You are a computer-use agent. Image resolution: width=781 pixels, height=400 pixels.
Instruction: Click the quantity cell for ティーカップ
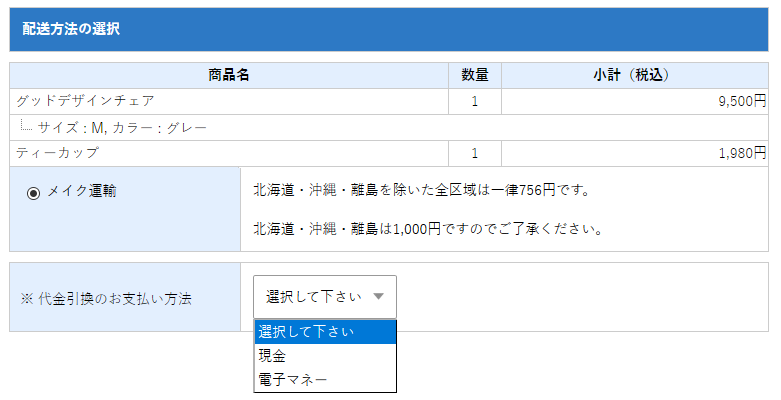point(475,153)
